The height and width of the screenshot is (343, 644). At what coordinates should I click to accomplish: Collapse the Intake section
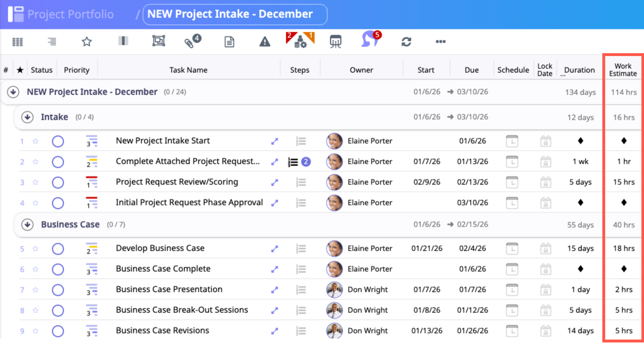27,117
